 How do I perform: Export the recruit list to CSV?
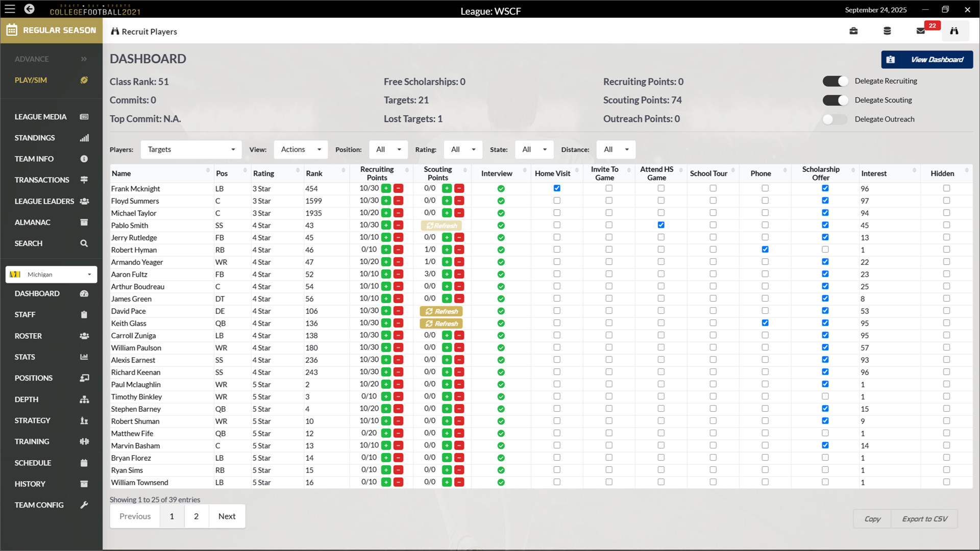(x=924, y=518)
